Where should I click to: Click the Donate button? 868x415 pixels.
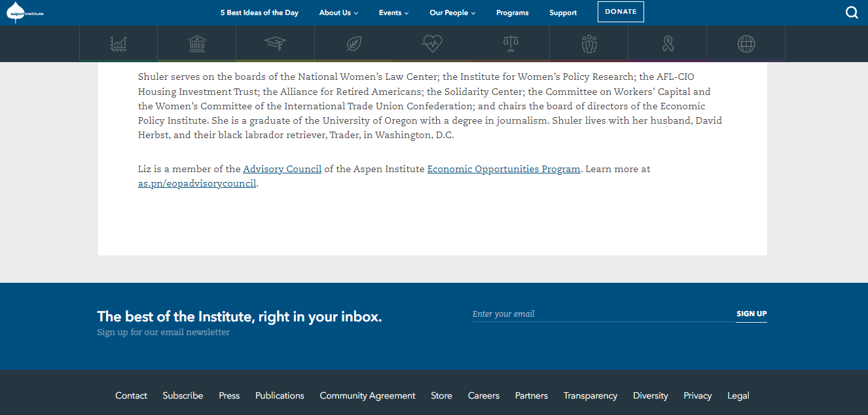pyautogui.click(x=621, y=12)
